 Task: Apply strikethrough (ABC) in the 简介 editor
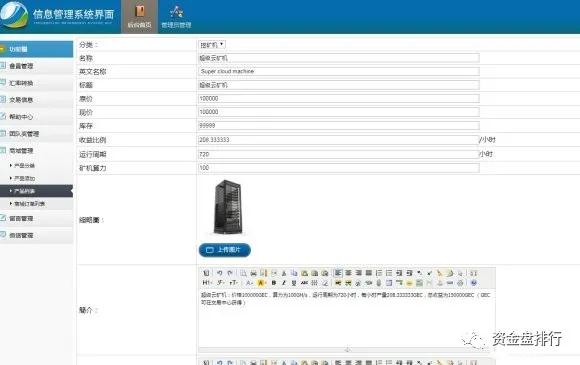tap(304, 283)
